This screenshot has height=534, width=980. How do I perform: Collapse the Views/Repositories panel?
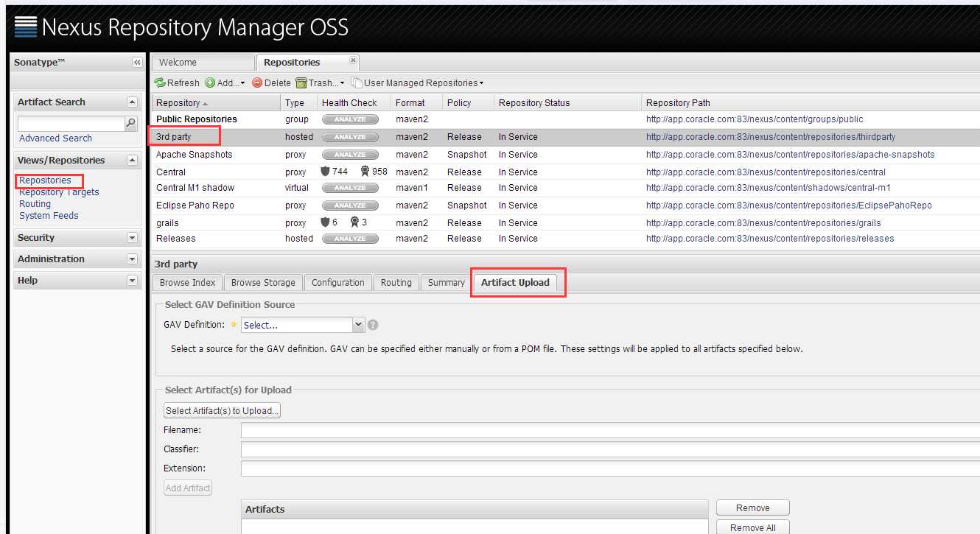[132, 160]
